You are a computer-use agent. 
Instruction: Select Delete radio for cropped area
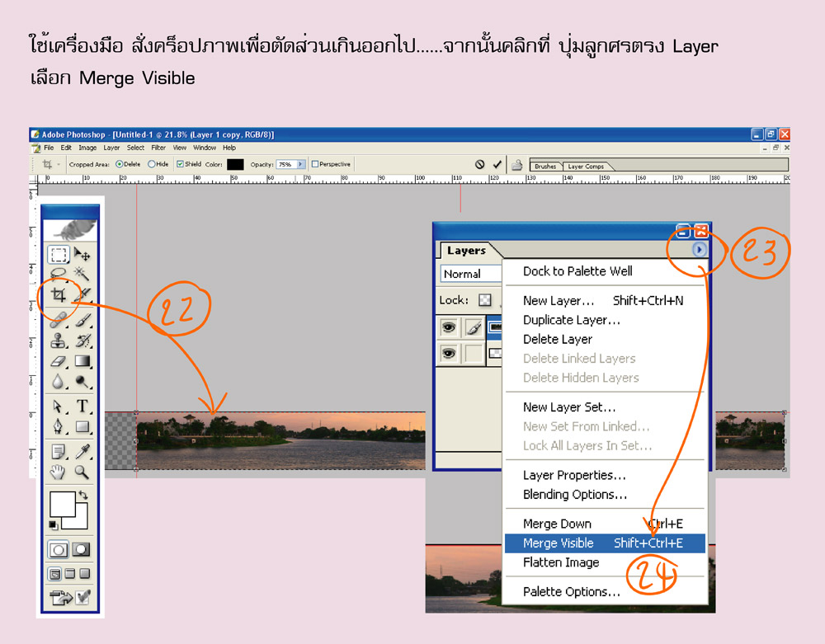click(119, 164)
